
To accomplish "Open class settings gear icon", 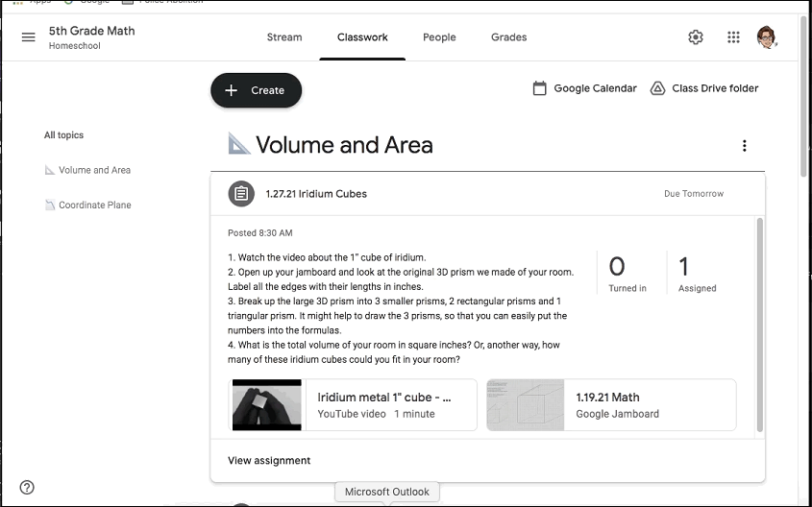I will [x=696, y=37].
